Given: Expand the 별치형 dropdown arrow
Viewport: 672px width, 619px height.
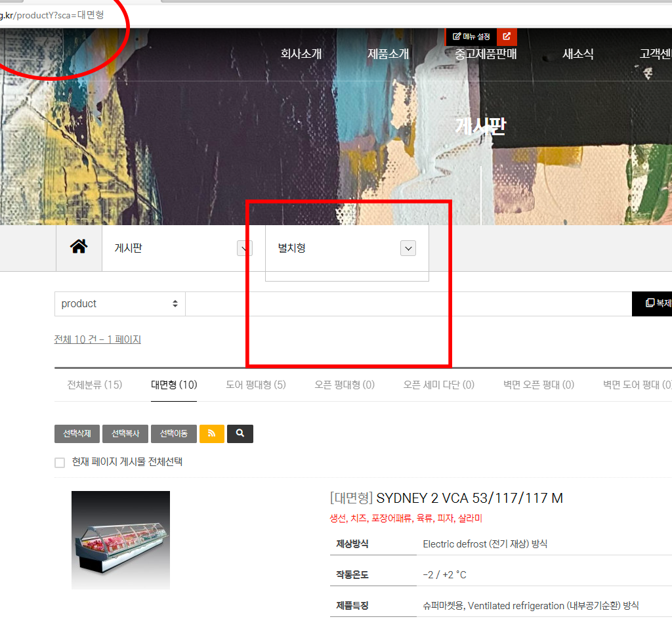Looking at the screenshot, I should (408, 248).
